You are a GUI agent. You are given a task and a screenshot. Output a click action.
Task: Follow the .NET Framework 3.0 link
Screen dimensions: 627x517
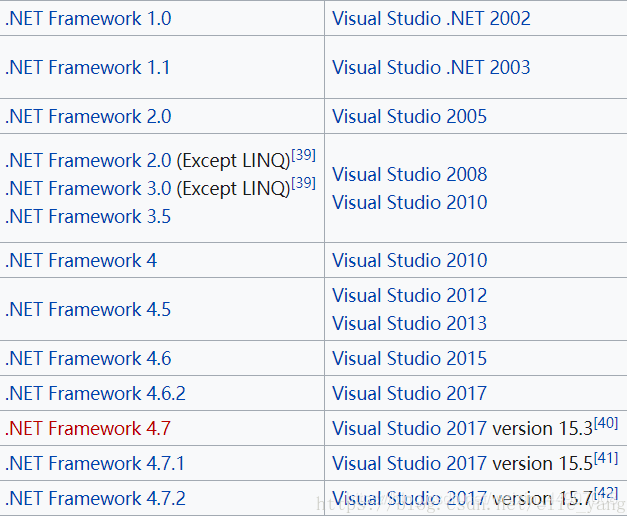[88, 188]
